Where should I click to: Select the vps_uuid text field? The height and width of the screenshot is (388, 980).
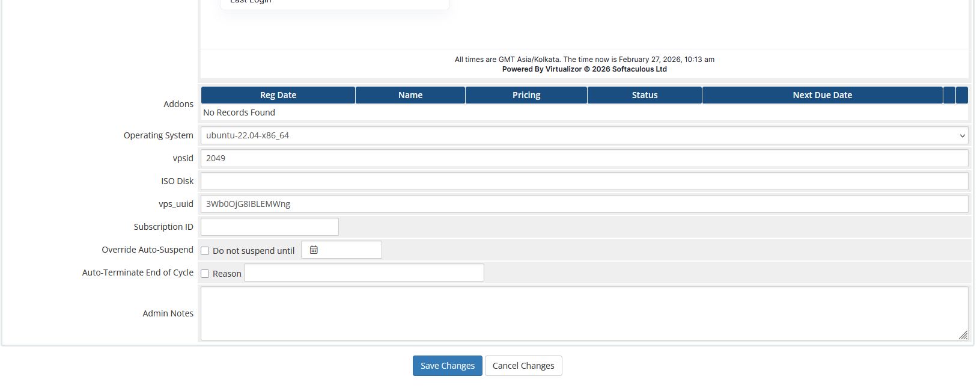(x=583, y=204)
